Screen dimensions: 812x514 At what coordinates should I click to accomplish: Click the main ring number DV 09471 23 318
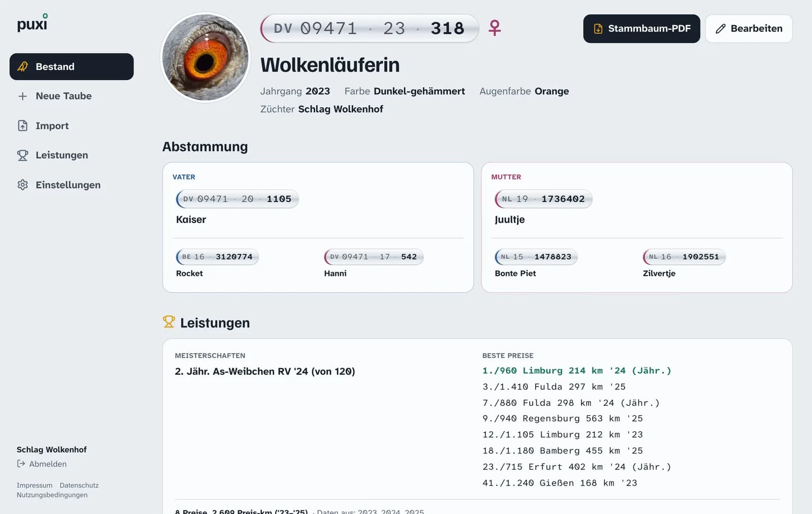coord(369,28)
